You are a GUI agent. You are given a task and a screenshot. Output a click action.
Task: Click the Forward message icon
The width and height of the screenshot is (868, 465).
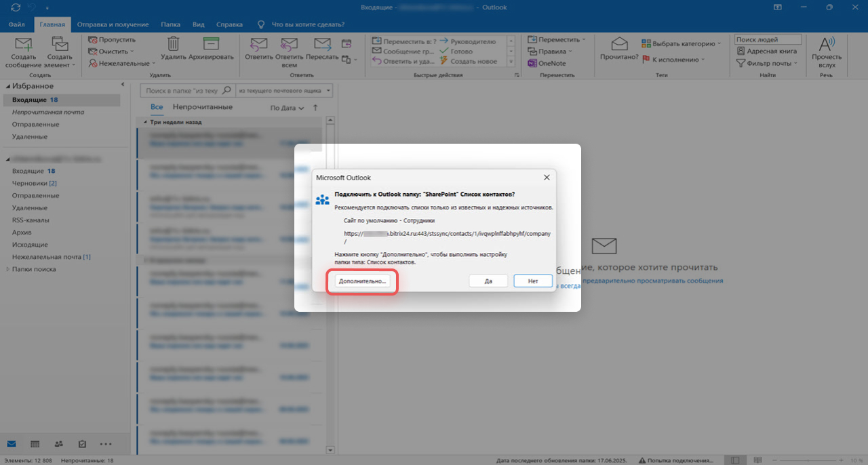[322, 45]
